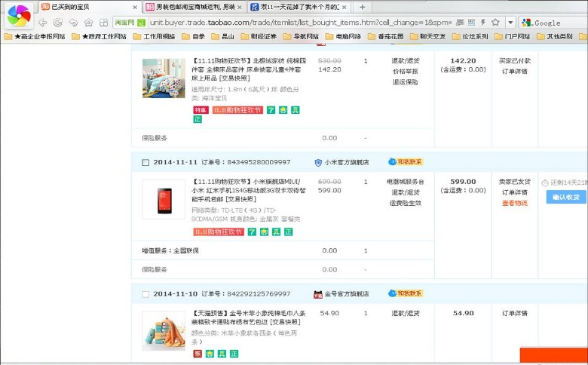Click the Google search engine icon
The width and height of the screenshot is (588, 365).
[526, 23]
